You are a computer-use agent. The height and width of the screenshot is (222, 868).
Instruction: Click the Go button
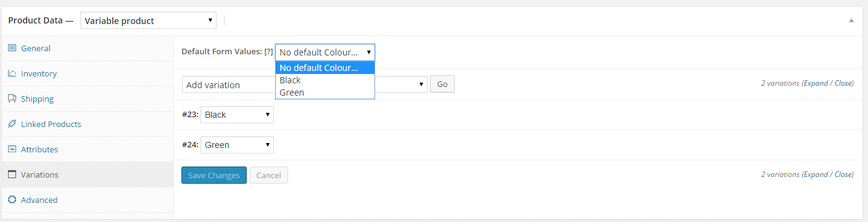point(442,84)
